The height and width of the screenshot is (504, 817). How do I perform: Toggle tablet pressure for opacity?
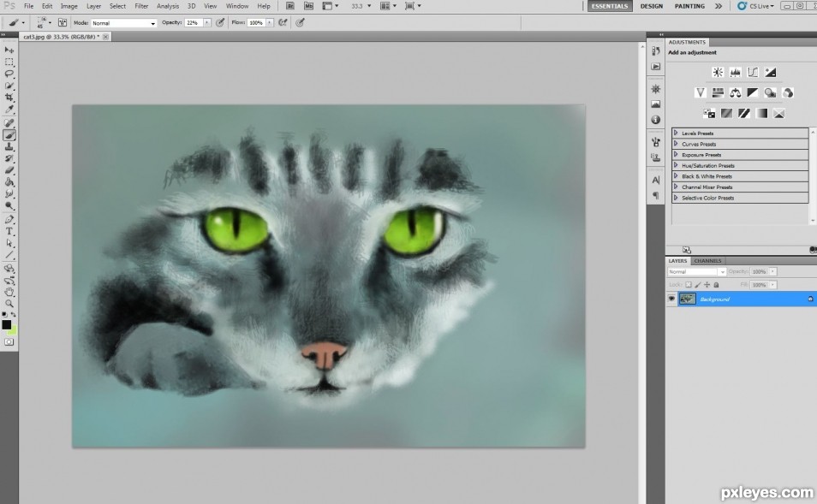pos(220,23)
